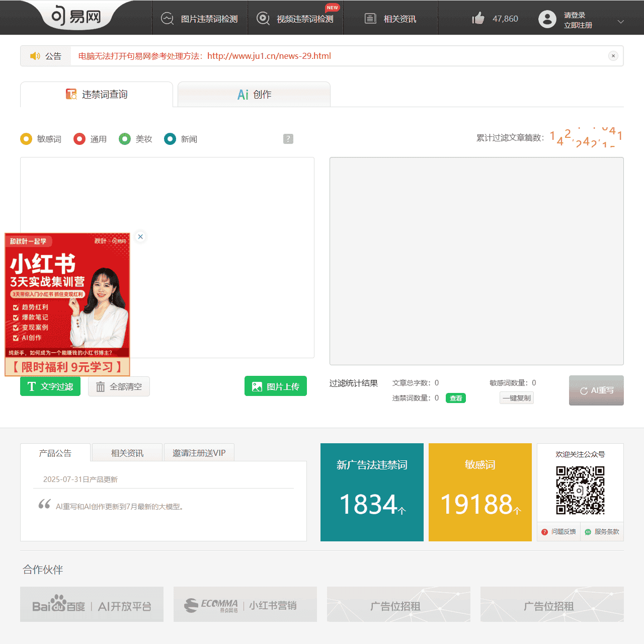This screenshot has width=644, height=644.
Task: Click the speaker icon beside 公告
Action: pyautogui.click(x=34, y=55)
